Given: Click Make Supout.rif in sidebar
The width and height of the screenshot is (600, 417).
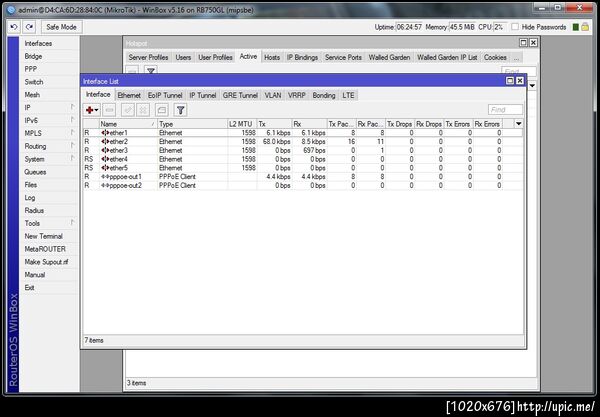Looking at the screenshot, I should [46, 262].
